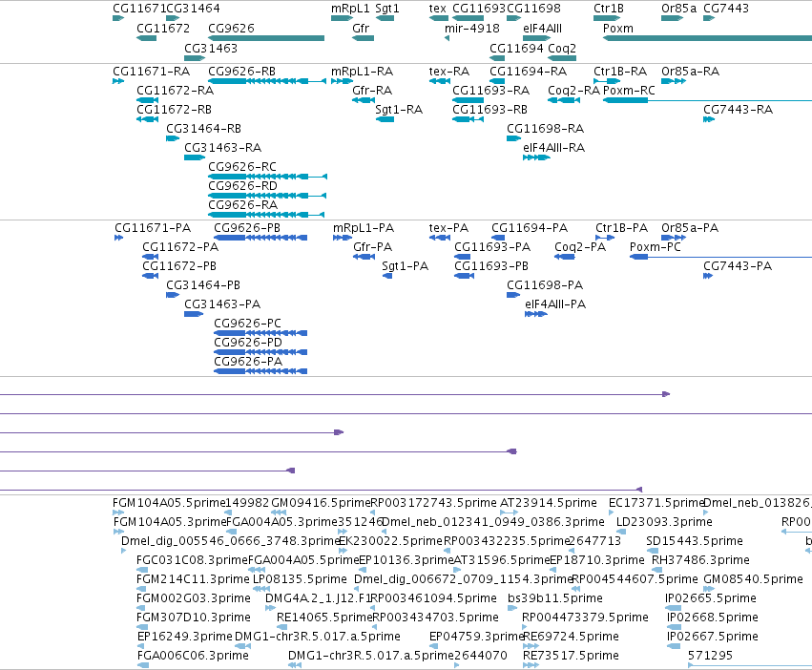This screenshot has height=670, width=812.
Task: Click the Gfr-PA protein label
Action: tap(372, 247)
